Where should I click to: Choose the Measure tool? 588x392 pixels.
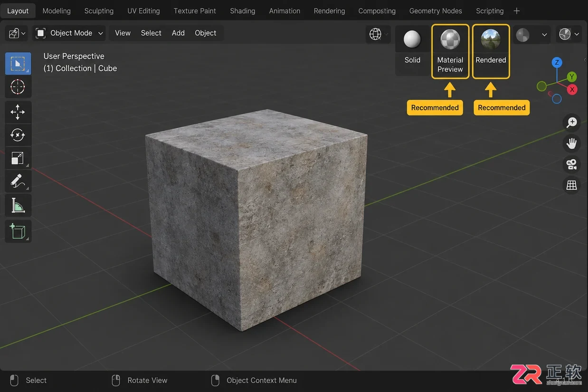click(18, 205)
